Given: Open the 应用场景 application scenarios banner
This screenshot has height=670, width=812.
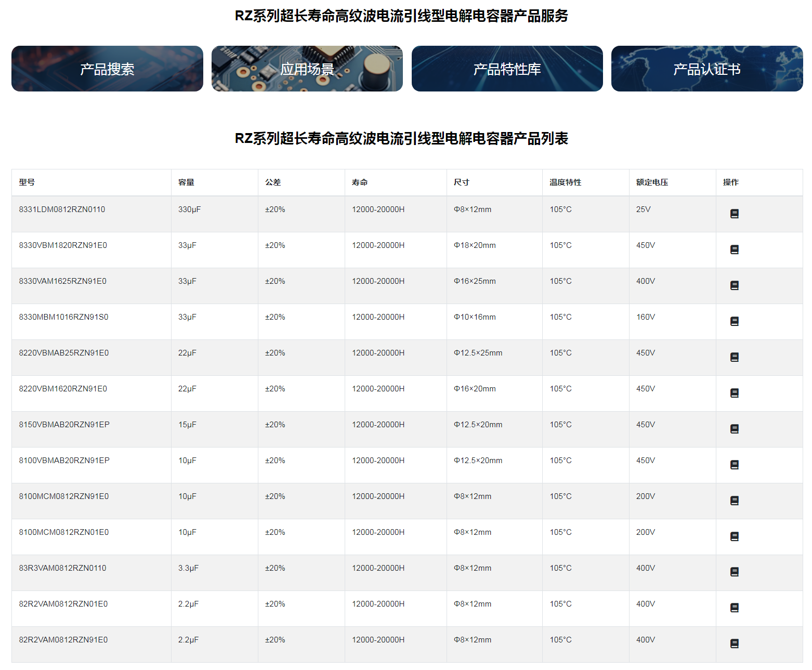Looking at the screenshot, I should tap(307, 69).
